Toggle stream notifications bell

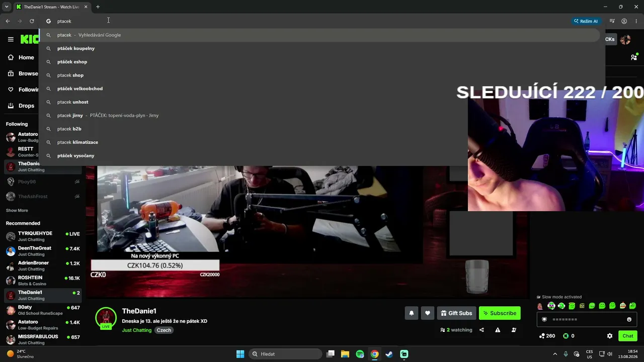coord(412,313)
